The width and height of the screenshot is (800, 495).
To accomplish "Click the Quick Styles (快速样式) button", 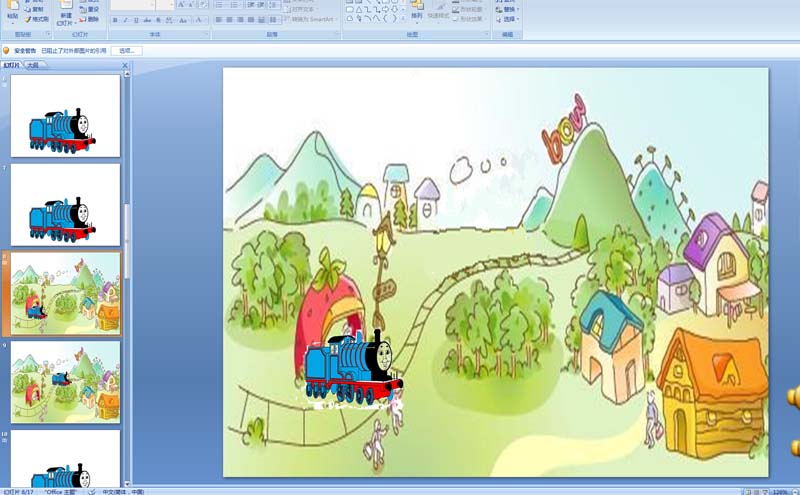I will [x=438, y=11].
